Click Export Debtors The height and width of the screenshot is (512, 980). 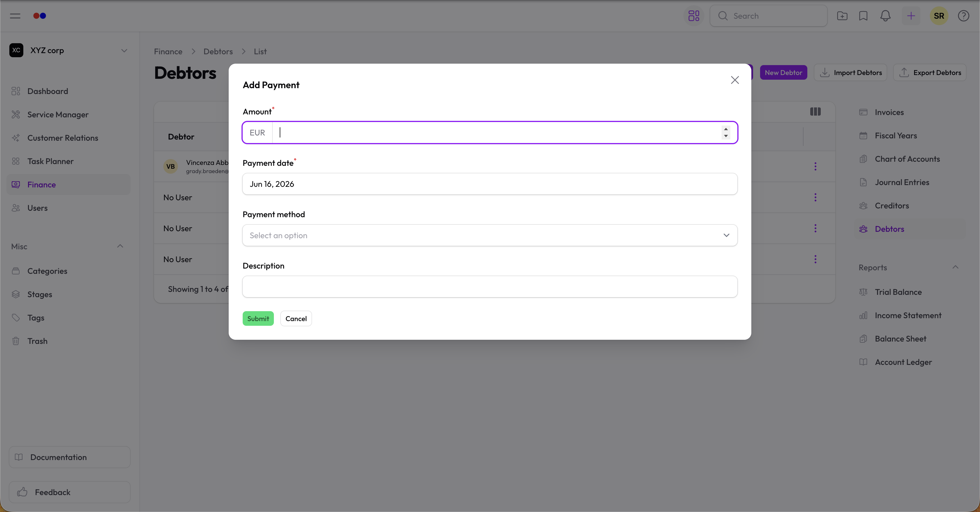[x=930, y=73]
